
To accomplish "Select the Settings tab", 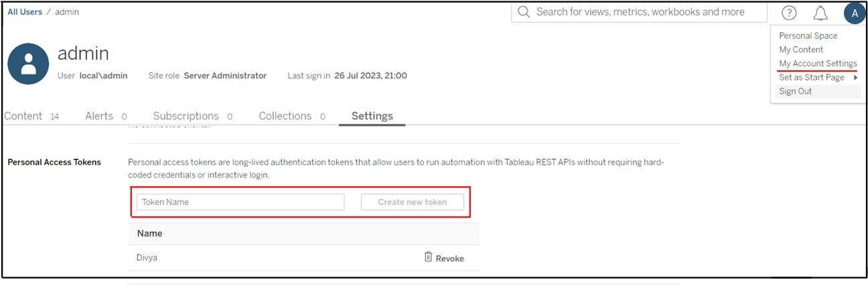I will [372, 116].
